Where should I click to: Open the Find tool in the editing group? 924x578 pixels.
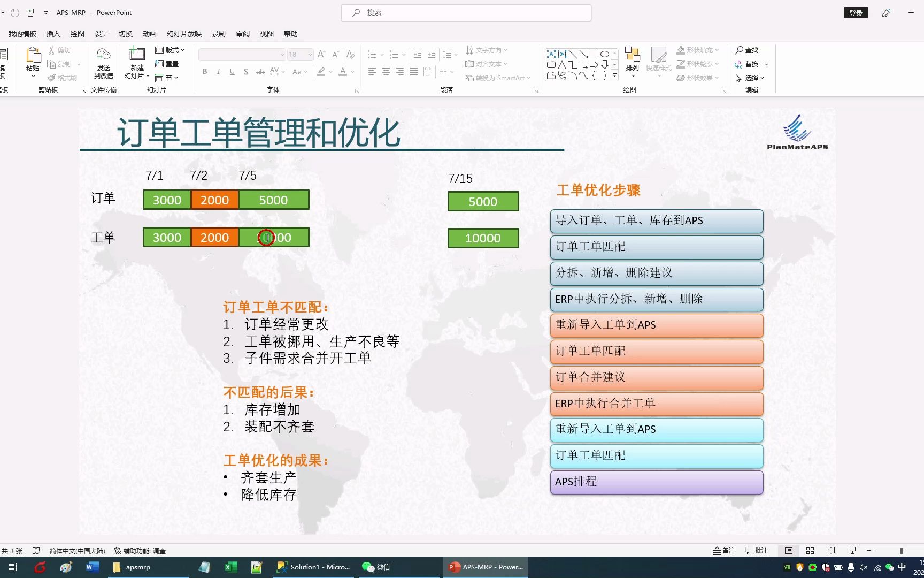click(x=748, y=50)
